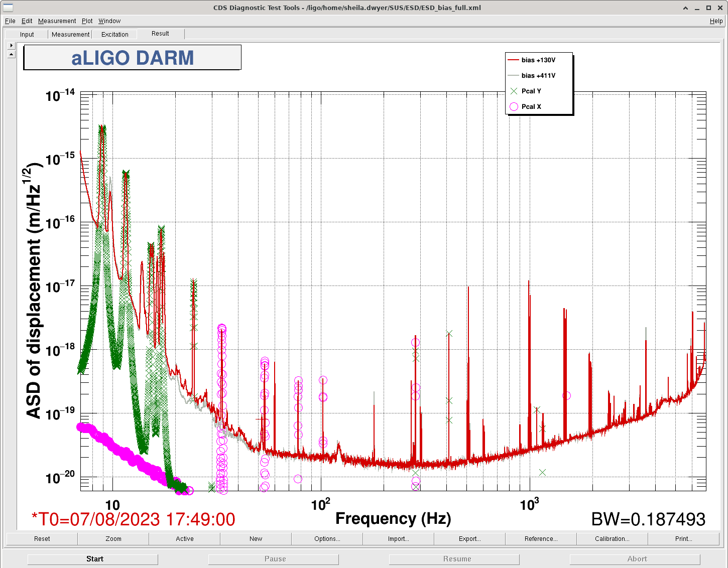Switch to the Input tab
728x568 pixels.
27,35
